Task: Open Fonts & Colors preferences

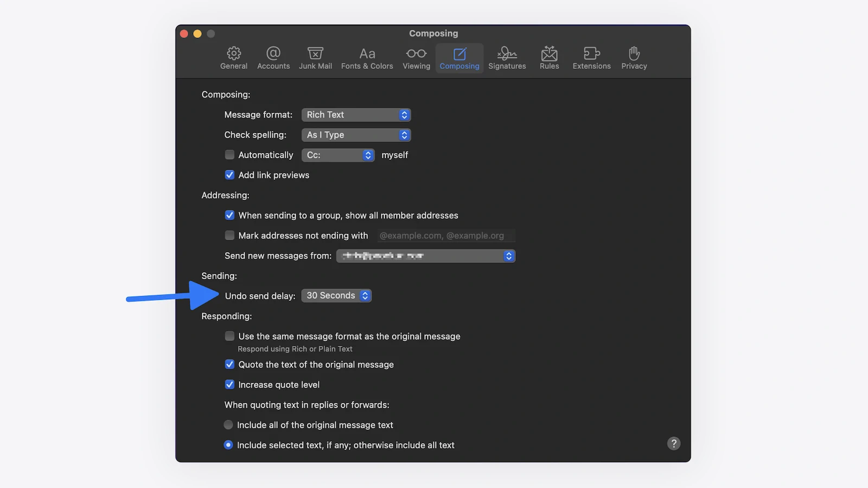Action: pos(367,58)
